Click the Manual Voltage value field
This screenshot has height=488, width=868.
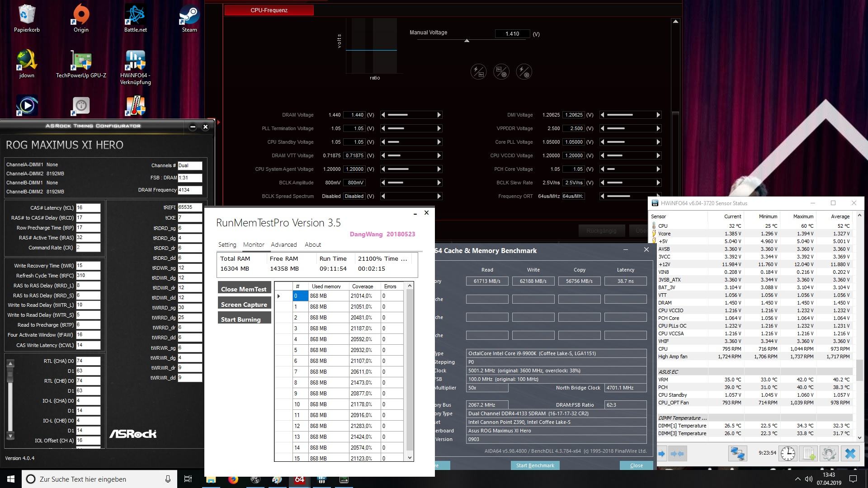point(512,34)
